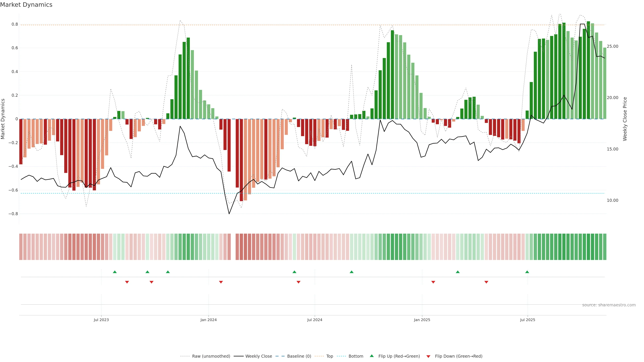Click the Jan 2024 axis label

208,320
